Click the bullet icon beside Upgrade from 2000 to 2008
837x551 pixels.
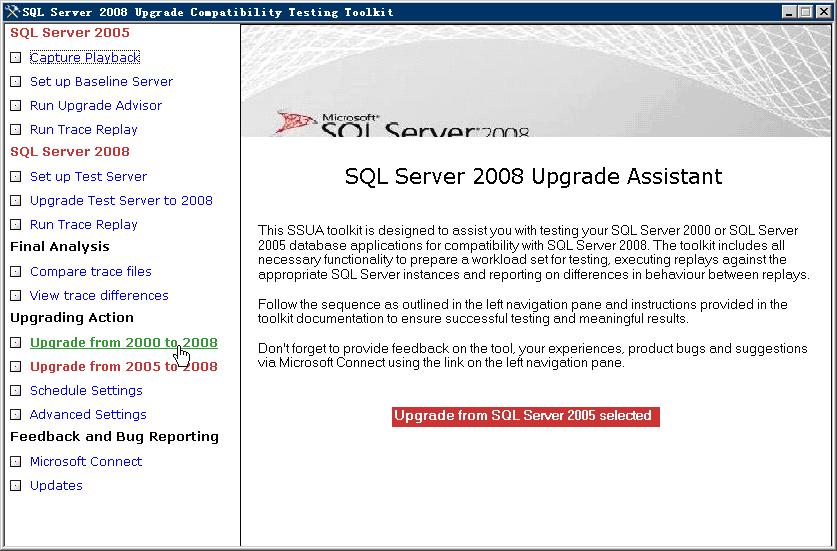pyautogui.click(x=16, y=343)
